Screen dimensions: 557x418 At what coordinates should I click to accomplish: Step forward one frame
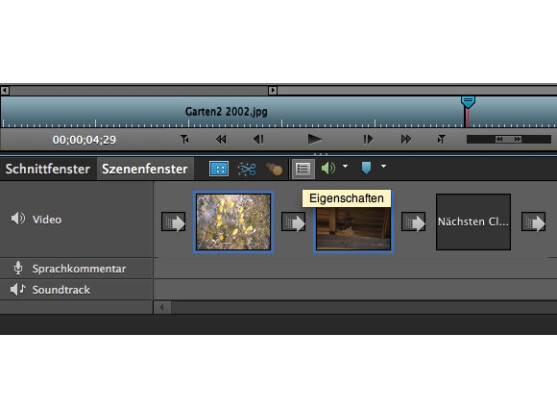(x=368, y=139)
